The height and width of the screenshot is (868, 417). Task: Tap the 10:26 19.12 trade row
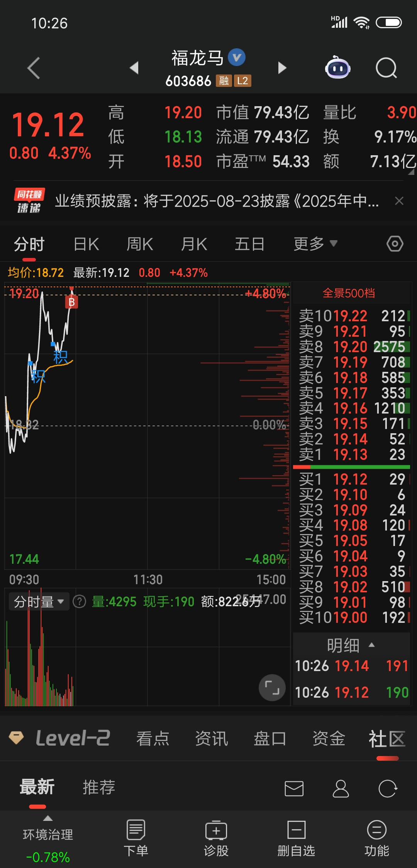(352, 692)
